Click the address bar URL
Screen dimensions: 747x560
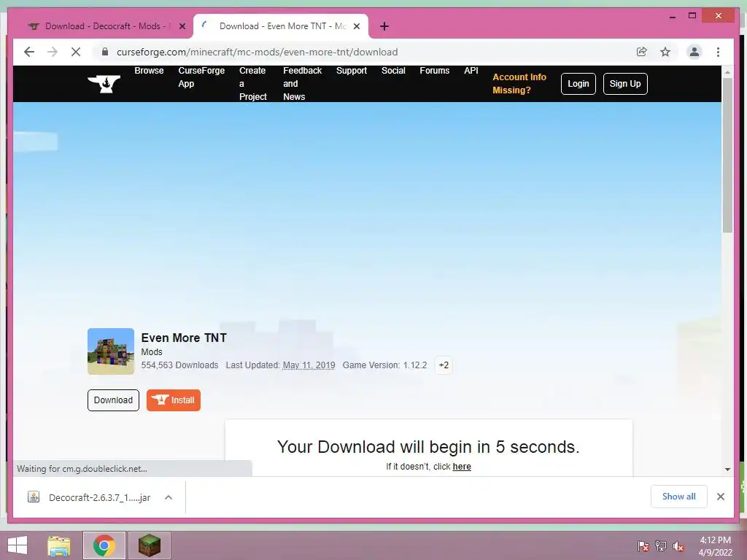258,52
